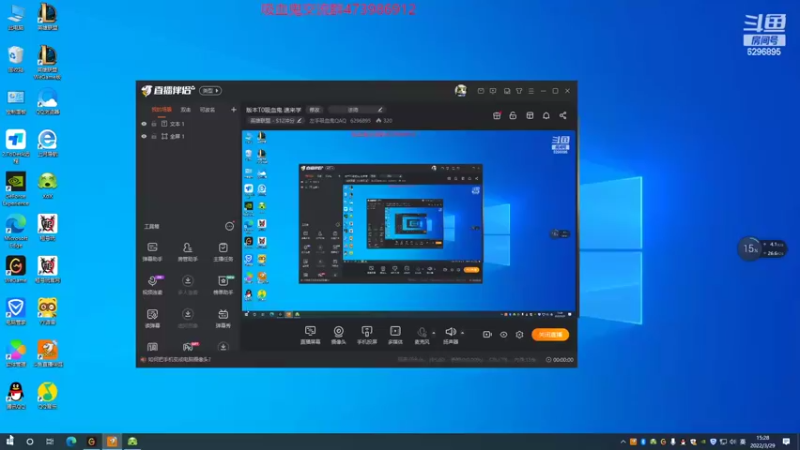Open the Task View button on the taskbar
Screen dimensions: 800x450
(49, 441)
